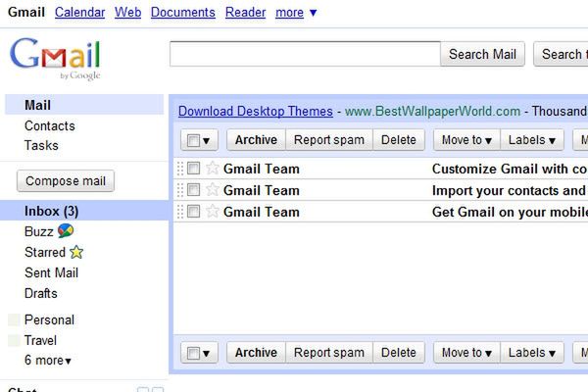Screen dimensions: 588x392
Task: Click the yellow star icon beside Starred
Action: [76, 252]
